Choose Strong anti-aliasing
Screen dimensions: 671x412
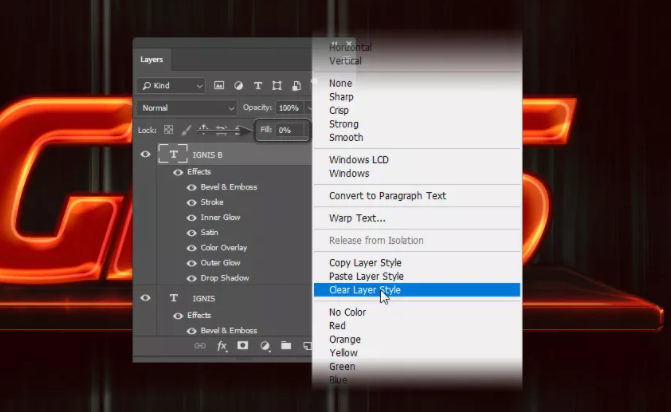(x=344, y=124)
